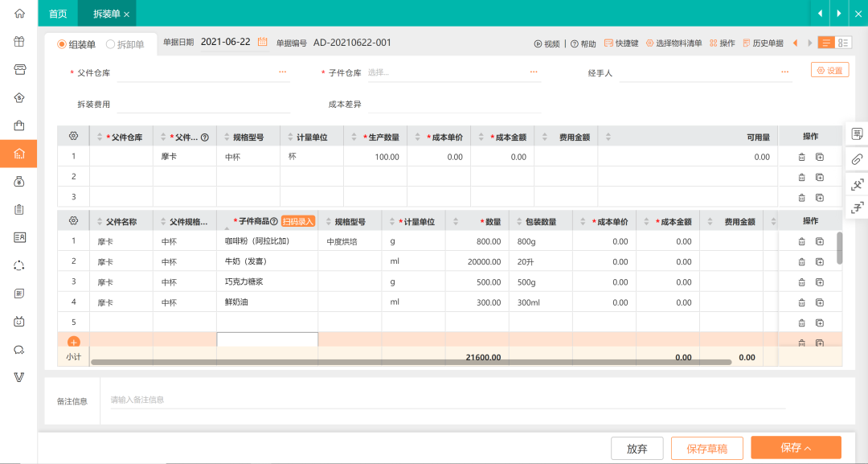868x464 pixels.
Task: Open the shopping bag icon in sidebar
Action: (19, 125)
